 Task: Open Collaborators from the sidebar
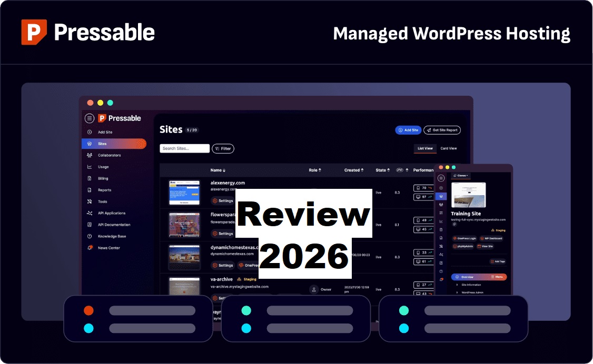pos(109,155)
